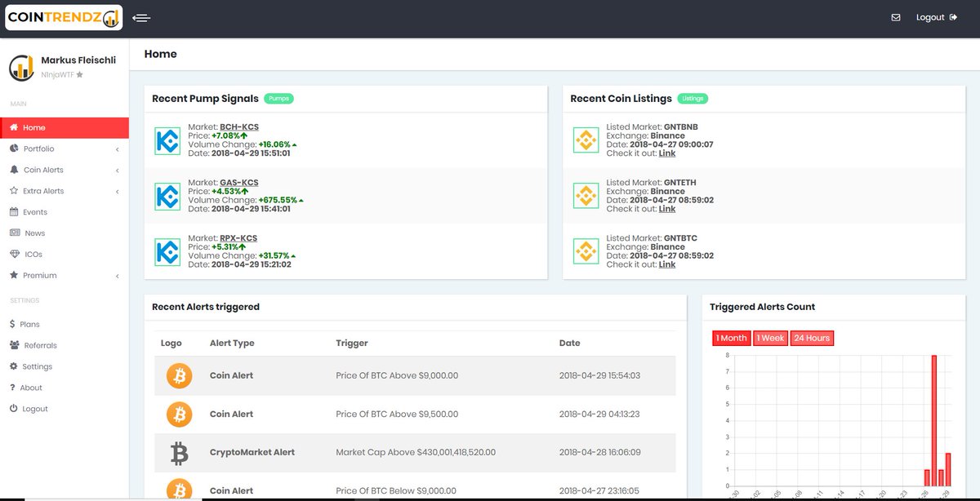980x501 pixels.
Task: Click the Date column header
Action: (x=570, y=344)
